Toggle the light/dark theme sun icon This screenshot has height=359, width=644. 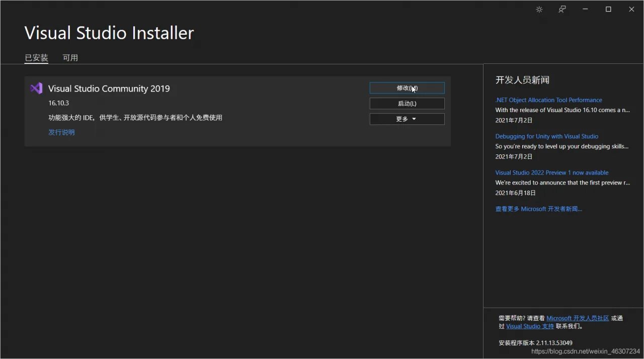pyautogui.click(x=539, y=10)
